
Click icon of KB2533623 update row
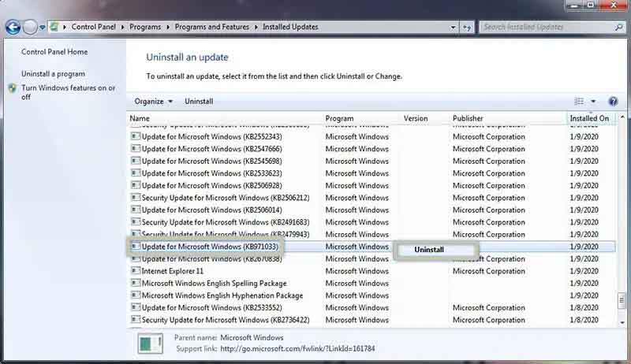point(136,173)
